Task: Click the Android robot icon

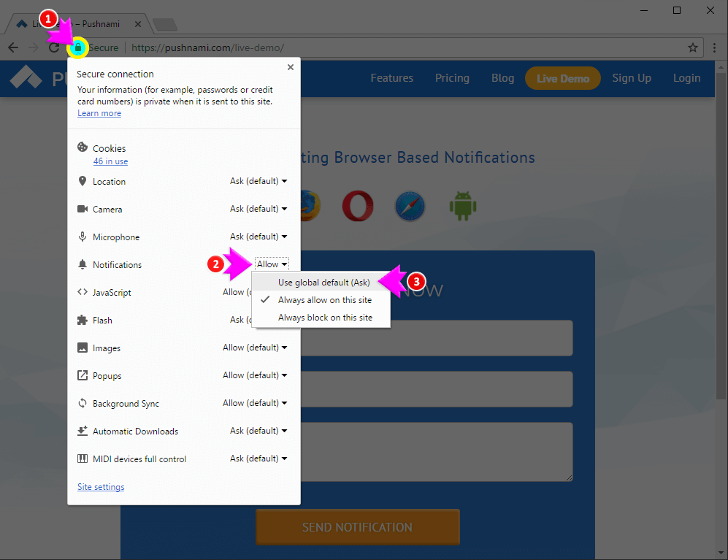Action: tap(462, 206)
